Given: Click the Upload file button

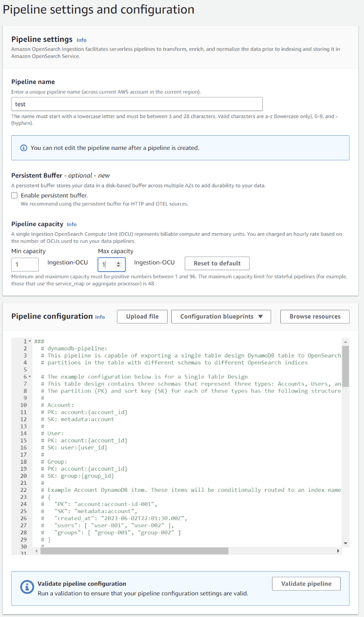Looking at the screenshot, I should tap(142, 316).
